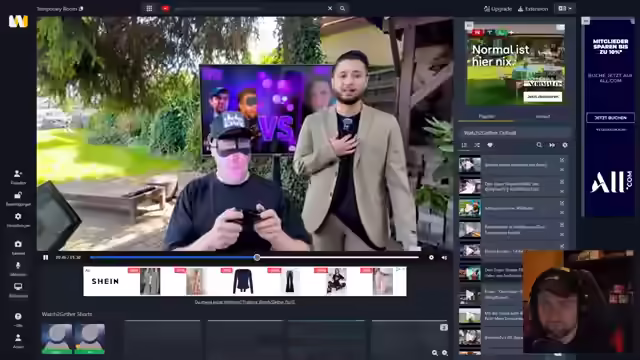Viewport: 640px width, 360px height.
Task: Play the first playlist entry thumbnail
Action: coord(470,165)
